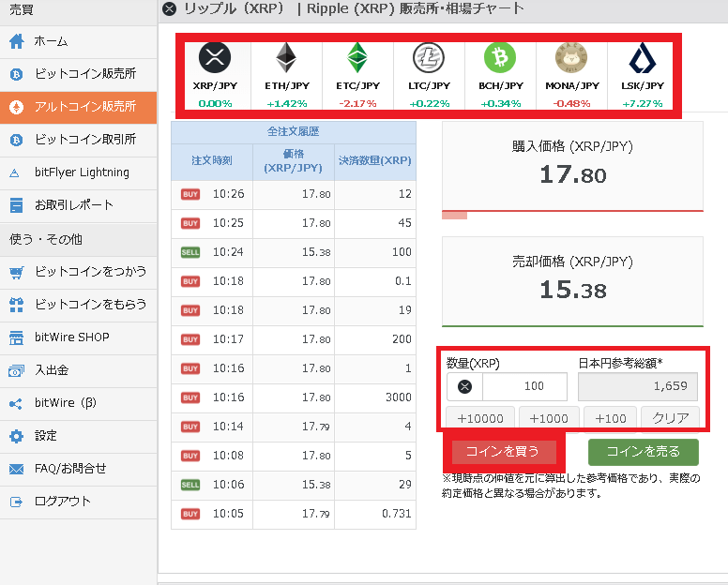Viewport: 728px width, 585px height.
Task: Click the 全注文履歴 table title
Action: tap(294, 132)
